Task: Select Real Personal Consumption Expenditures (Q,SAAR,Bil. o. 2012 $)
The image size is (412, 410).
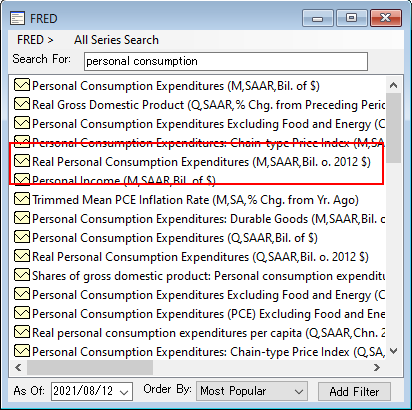Action: (x=200, y=257)
